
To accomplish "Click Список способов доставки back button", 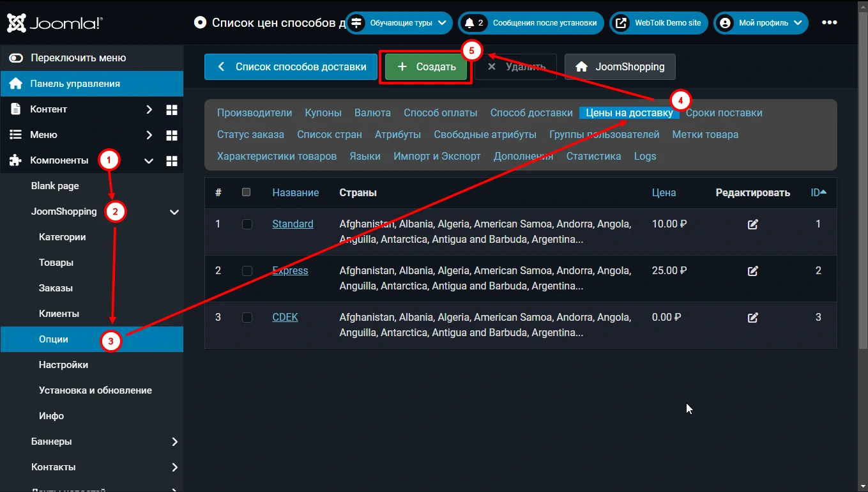I will pos(291,67).
